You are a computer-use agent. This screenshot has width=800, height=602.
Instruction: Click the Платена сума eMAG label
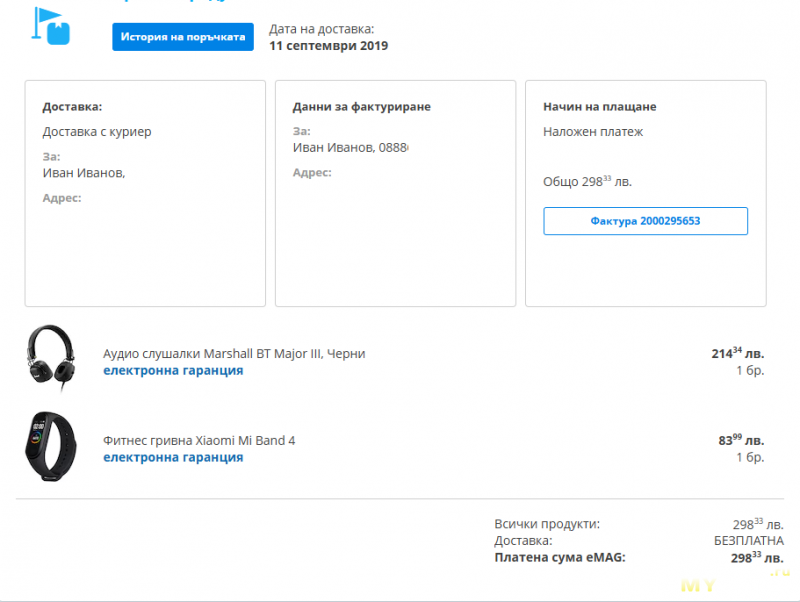click(x=560, y=557)
